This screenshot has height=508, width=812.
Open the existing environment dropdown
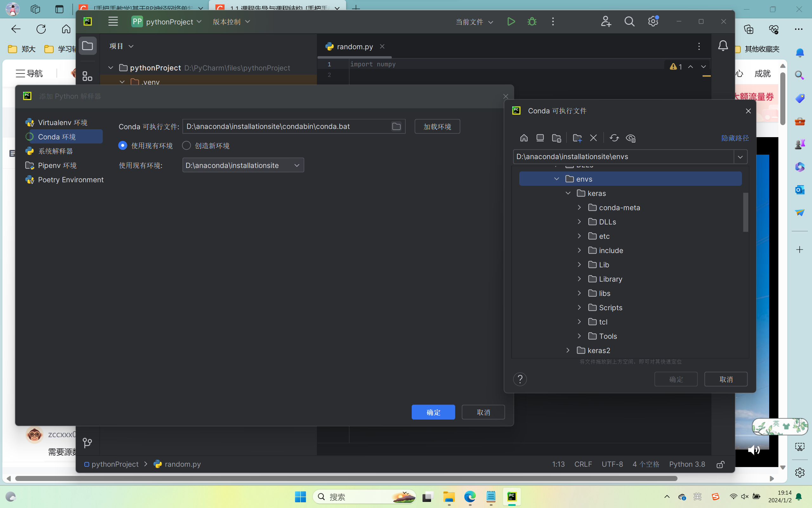[243, 165]
